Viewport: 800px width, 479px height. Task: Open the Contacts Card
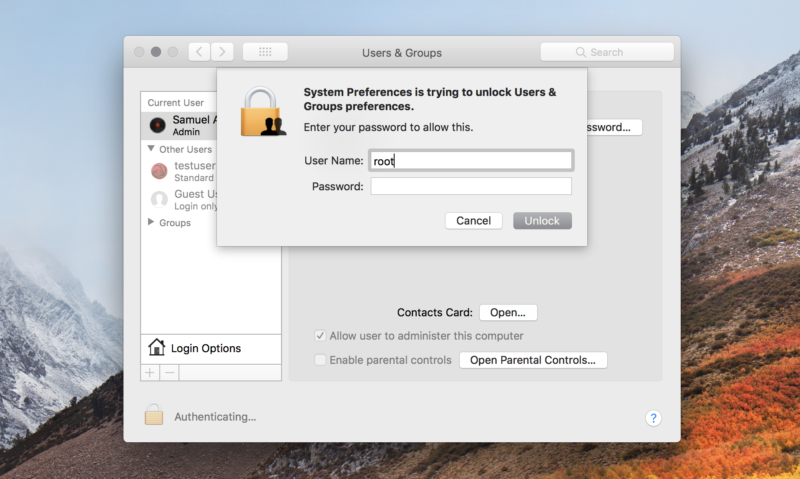[x=508, y=312]
